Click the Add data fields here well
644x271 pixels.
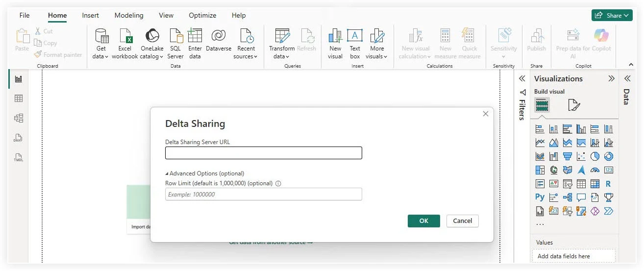pos(574,256)
